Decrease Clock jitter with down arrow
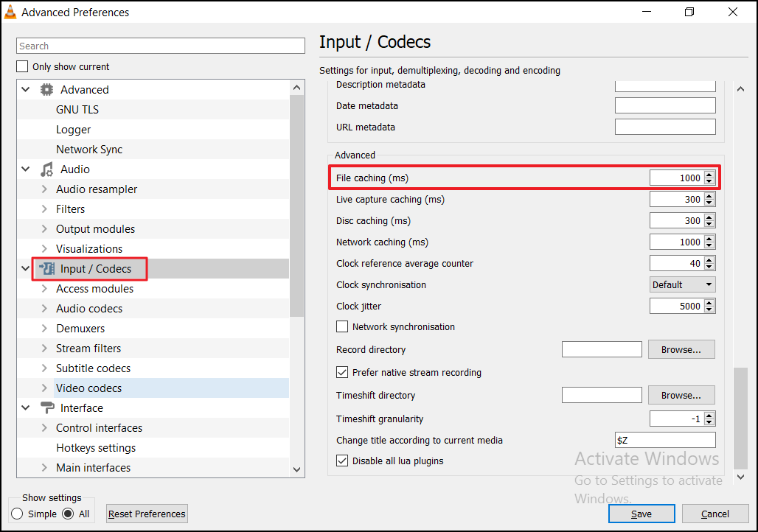Screen dimensions: 758x532 pyautogui.click(x=709, y=309)
